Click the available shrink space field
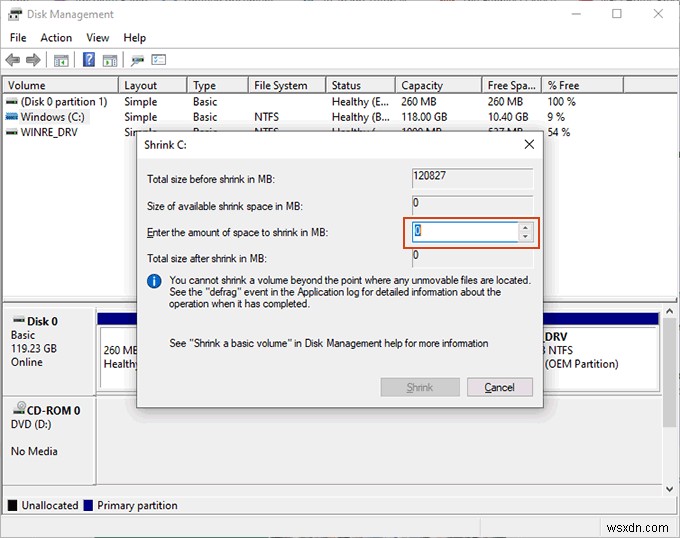The height and width of the screenshot is (538, 680). click(x=472, y=204)
